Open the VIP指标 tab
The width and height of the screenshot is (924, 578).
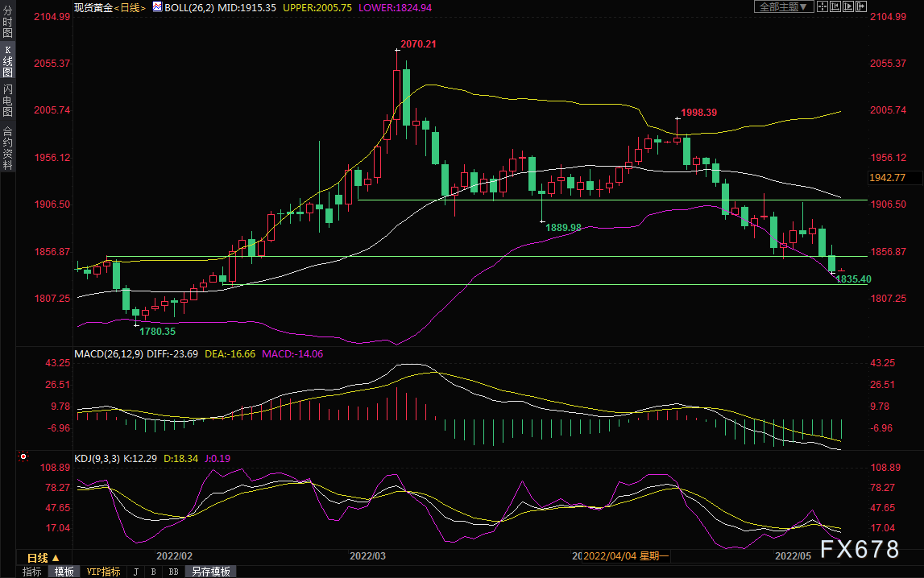pyautogui.click(x=103, y=572)
